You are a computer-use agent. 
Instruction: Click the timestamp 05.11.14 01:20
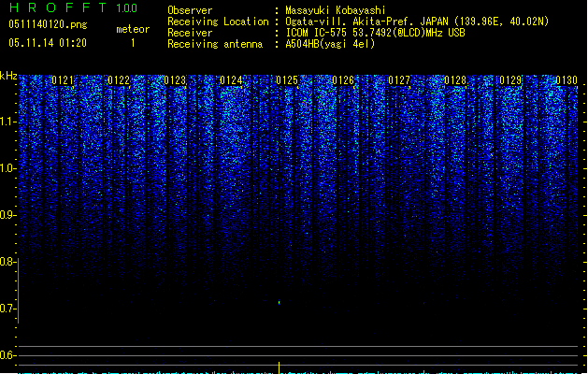click(48, 43)
